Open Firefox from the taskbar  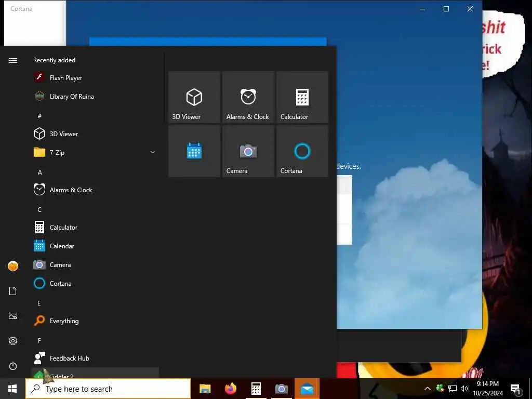click(230, 389)
